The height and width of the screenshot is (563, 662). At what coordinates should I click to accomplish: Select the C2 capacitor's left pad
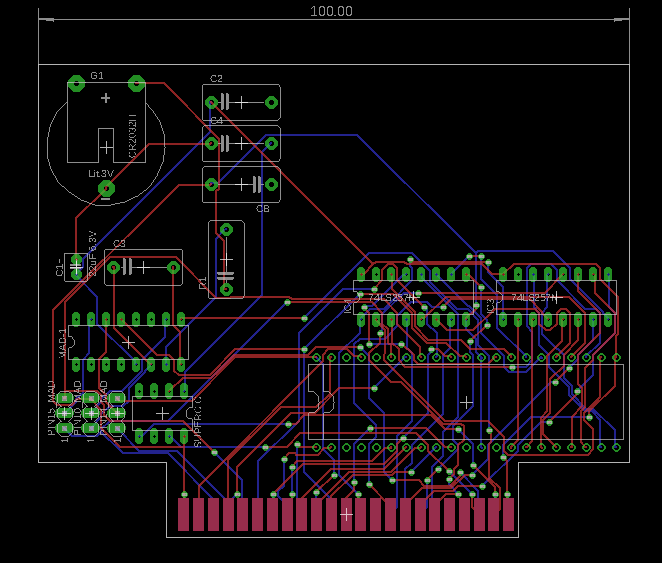(212, 102)
